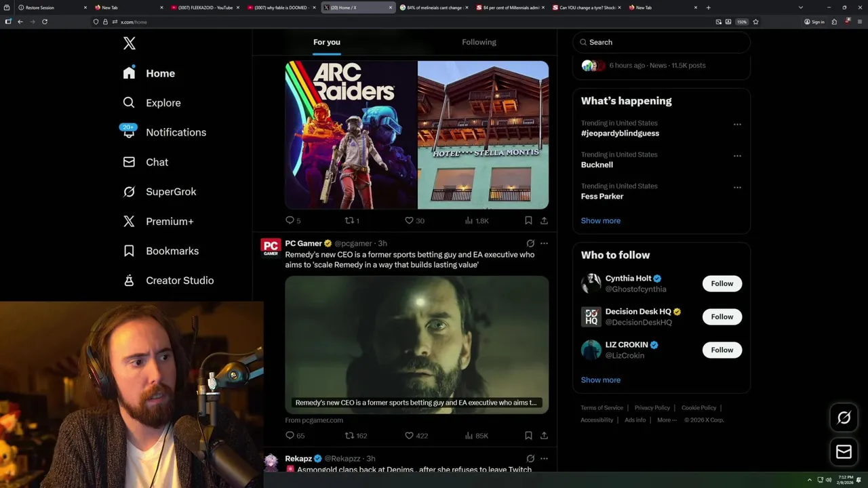The width and height of the screenshot is (868, 488).
Task: Open options for #jeopardyblindguess trend
Action: 737,125
